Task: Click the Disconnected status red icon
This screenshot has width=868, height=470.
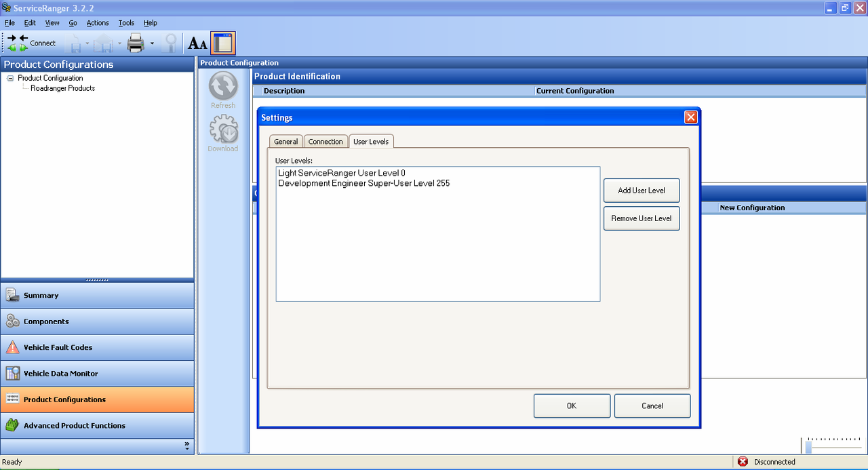Action: point(743,462)
